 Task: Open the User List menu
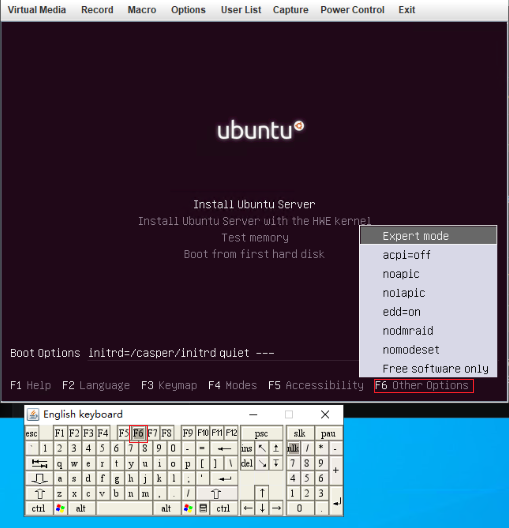pos(241,10)
